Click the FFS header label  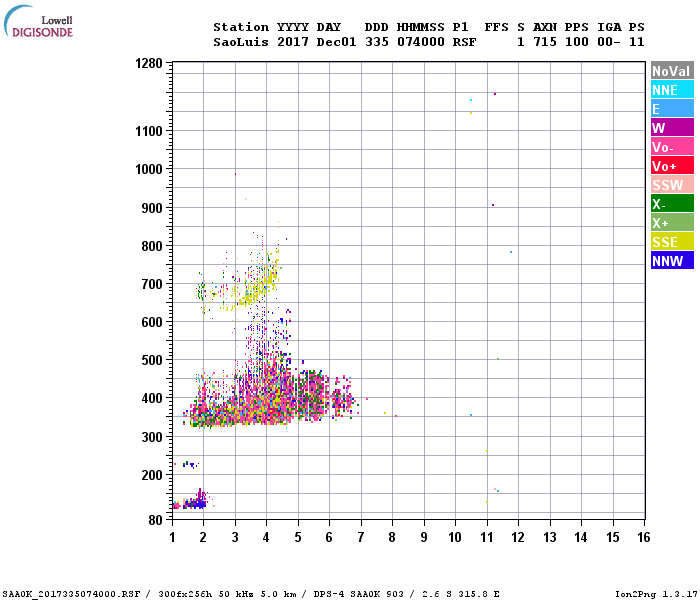coord(496,27)
